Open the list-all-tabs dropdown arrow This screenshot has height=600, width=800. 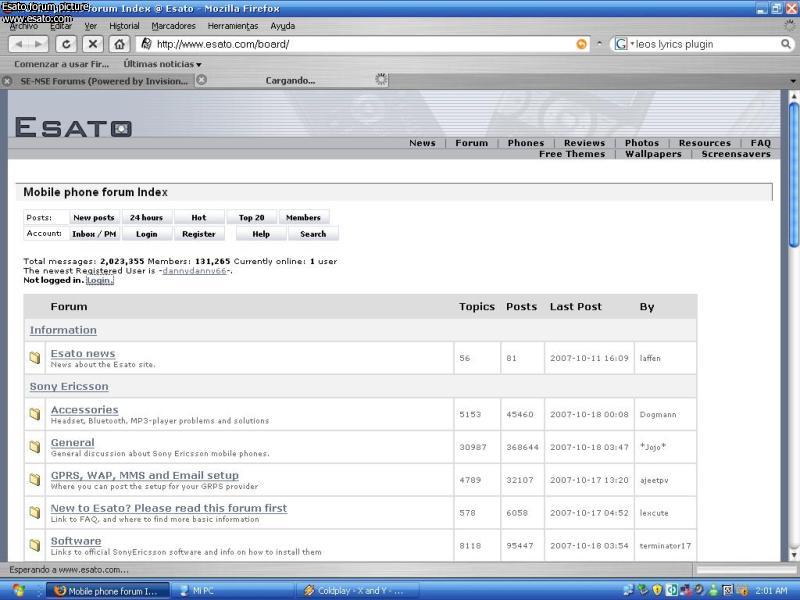[793, 81]
